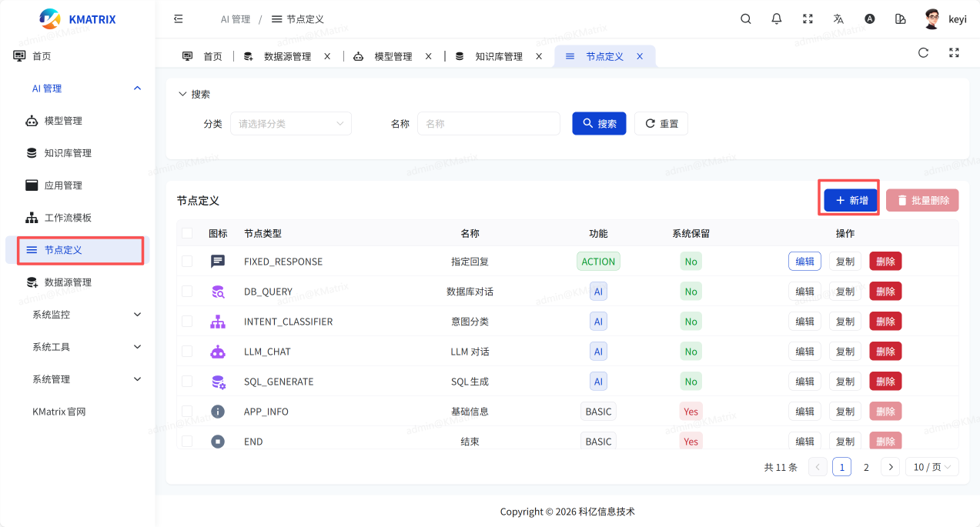
Task: Click the INTENT_CLASSIFIER hierarchy icon
Action: 218,322
